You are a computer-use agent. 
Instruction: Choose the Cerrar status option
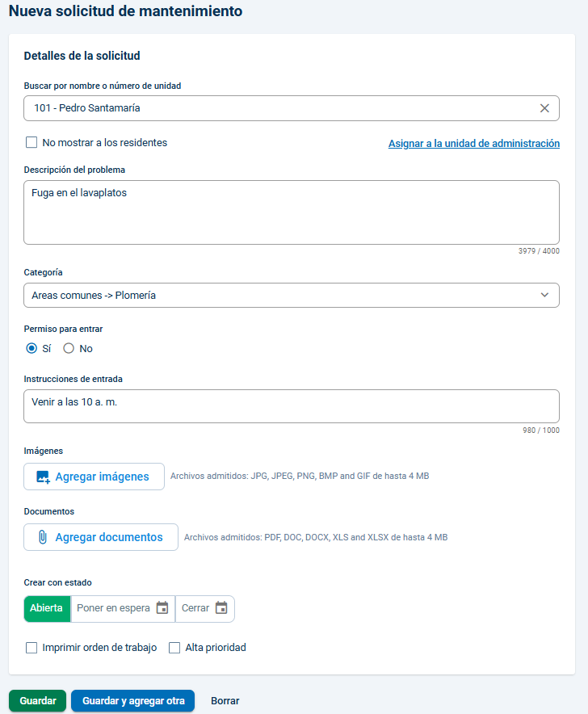pos(205,608)
